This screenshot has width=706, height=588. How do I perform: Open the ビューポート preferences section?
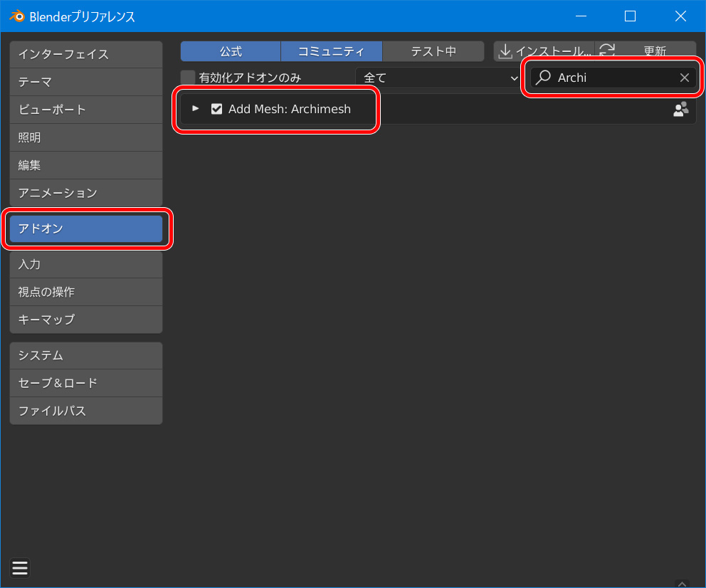point(86,110)
